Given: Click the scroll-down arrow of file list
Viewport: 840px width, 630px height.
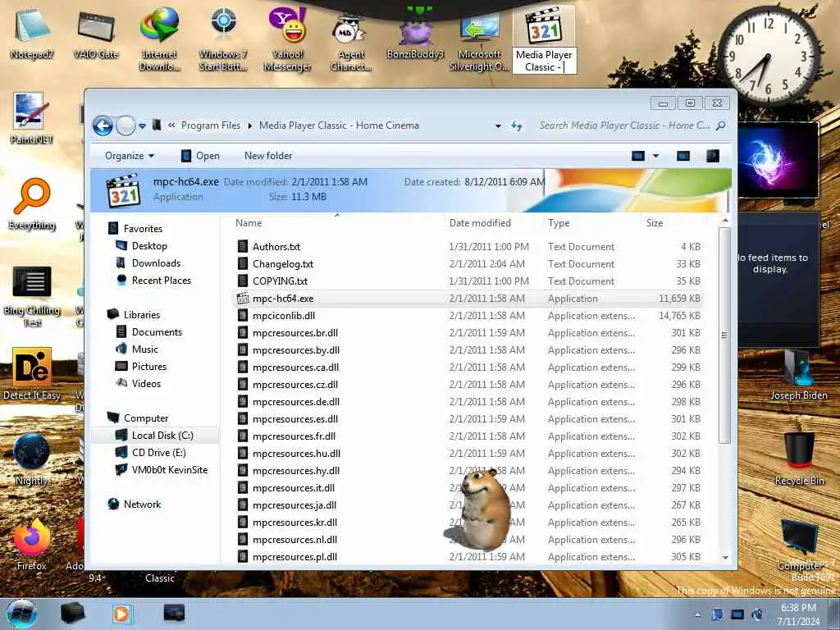Looking at the screenshot, I should point(725,558).
